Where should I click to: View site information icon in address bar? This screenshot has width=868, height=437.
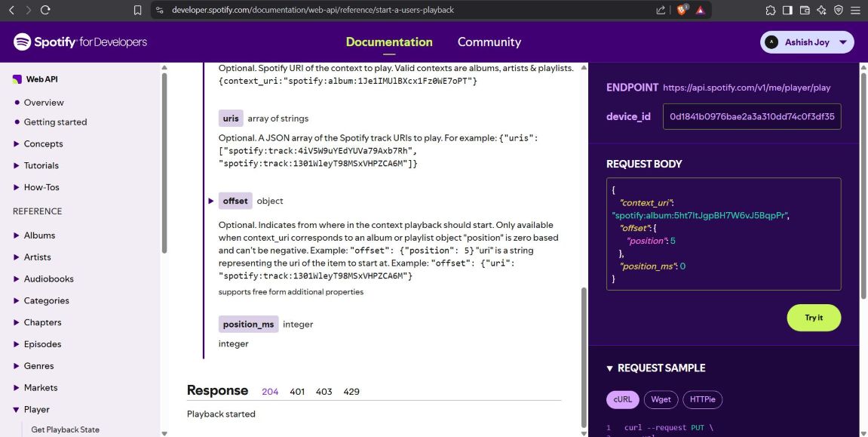tap(160, 10)
